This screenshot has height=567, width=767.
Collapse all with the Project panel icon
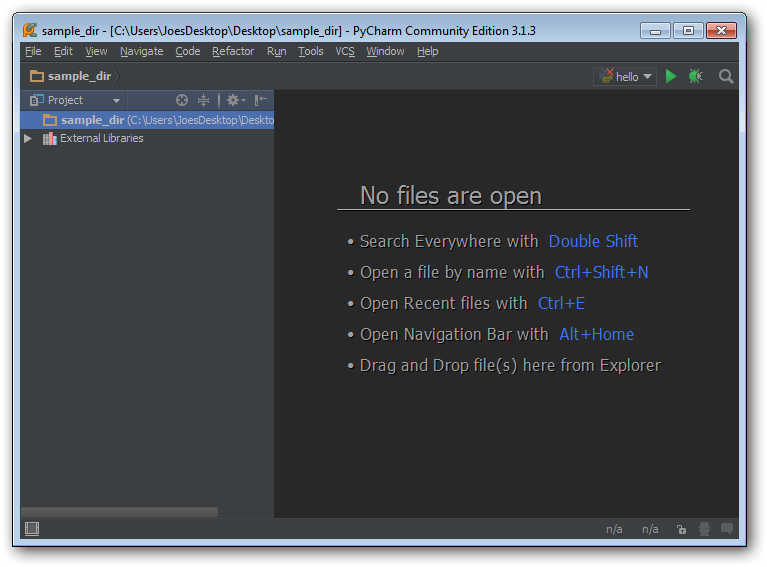pos(203,100)
